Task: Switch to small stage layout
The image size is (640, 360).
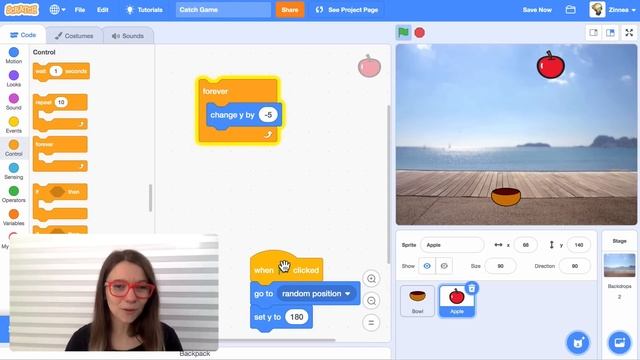Action: click(x=593, y=33)
